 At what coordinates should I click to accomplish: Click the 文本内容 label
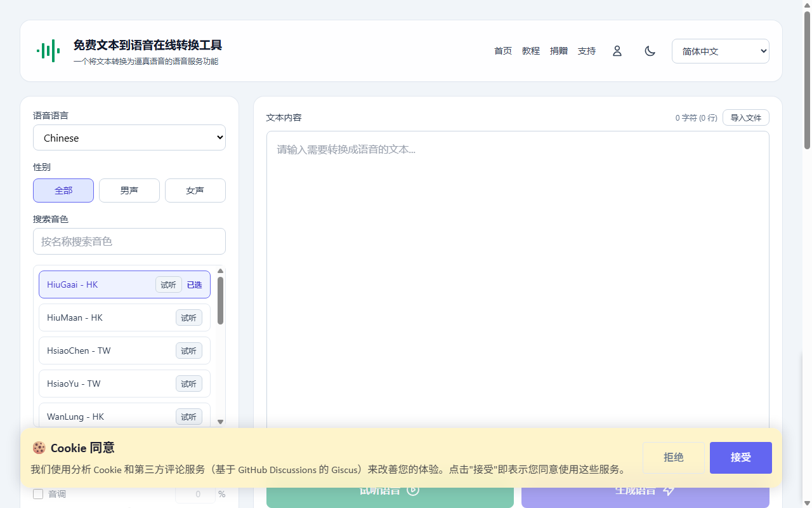[284, 117]
